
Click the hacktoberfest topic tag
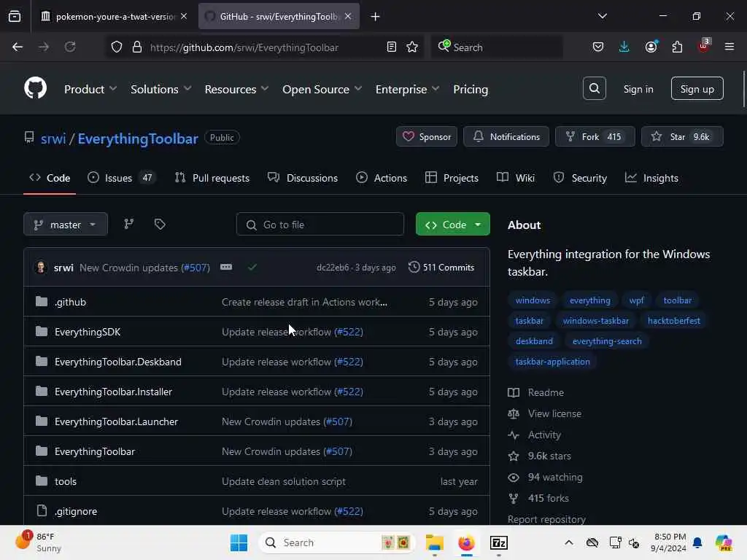(x=673, y=321)
